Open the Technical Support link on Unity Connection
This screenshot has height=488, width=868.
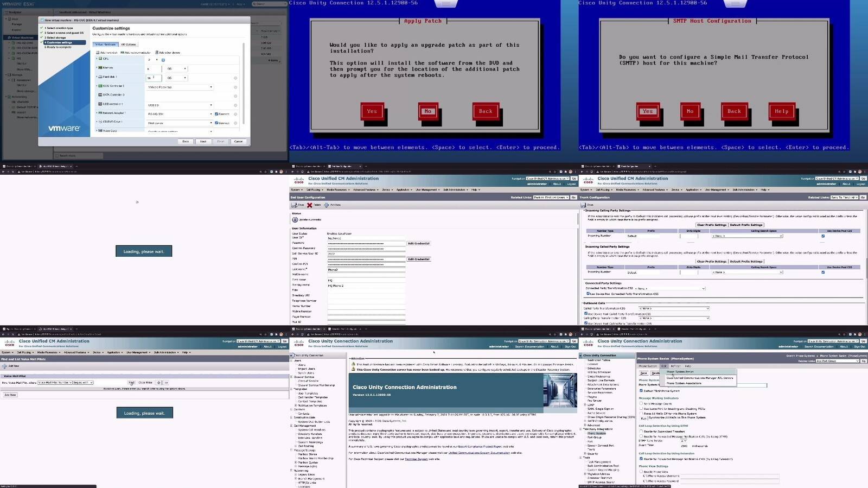click(416, 459)
